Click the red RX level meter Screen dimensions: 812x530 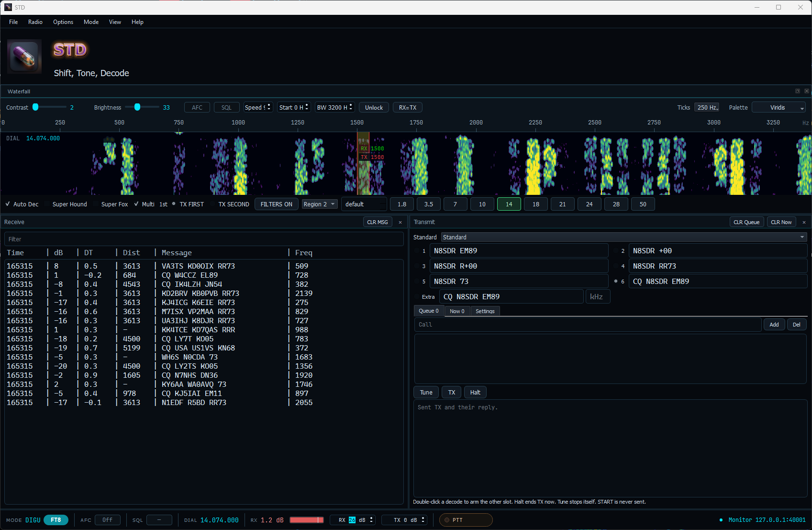coord(307,520)
